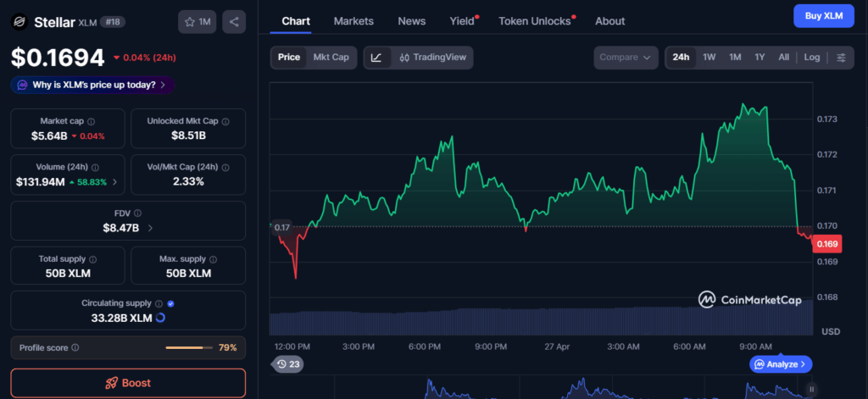The height and width of the screenshot is (399, 868).
Task: Open the Compare dropdown
Action: 626,58
